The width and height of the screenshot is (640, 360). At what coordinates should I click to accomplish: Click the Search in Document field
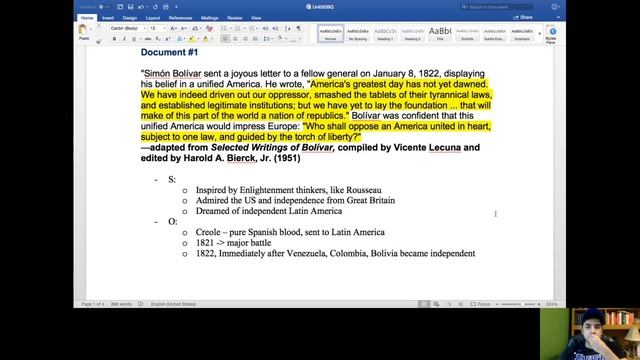pos(496,7)
